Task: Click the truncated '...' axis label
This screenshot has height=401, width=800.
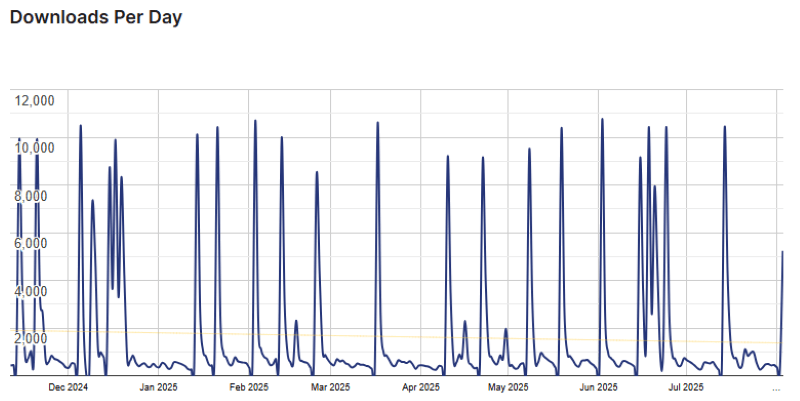Action: tap(776, 389)
